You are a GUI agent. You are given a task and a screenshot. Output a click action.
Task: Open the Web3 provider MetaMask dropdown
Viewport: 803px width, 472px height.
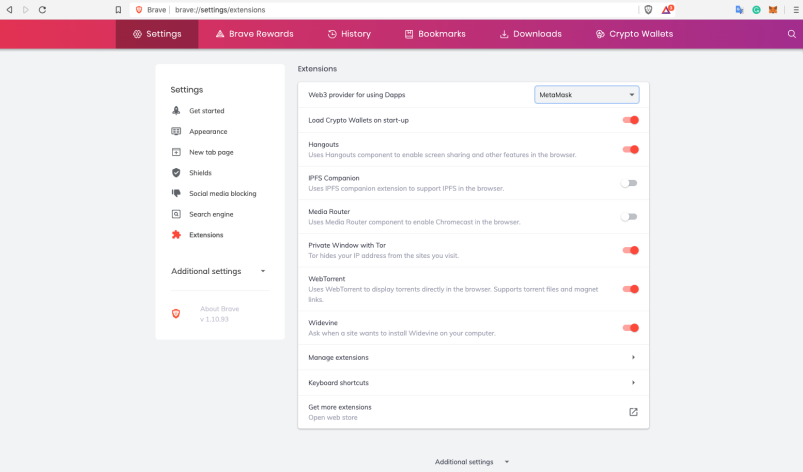(x=587, y=95)
